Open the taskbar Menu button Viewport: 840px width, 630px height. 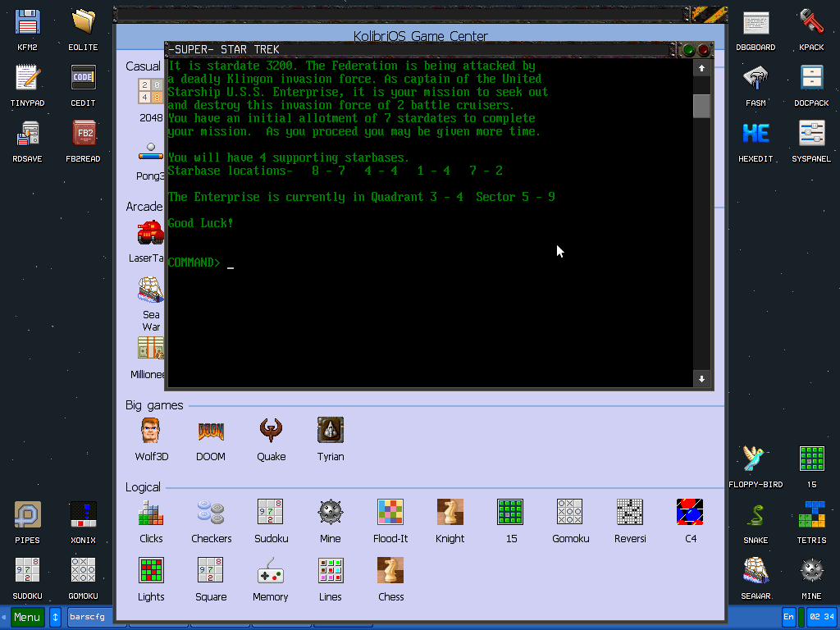pyautogui.click(x=27, y=617)
